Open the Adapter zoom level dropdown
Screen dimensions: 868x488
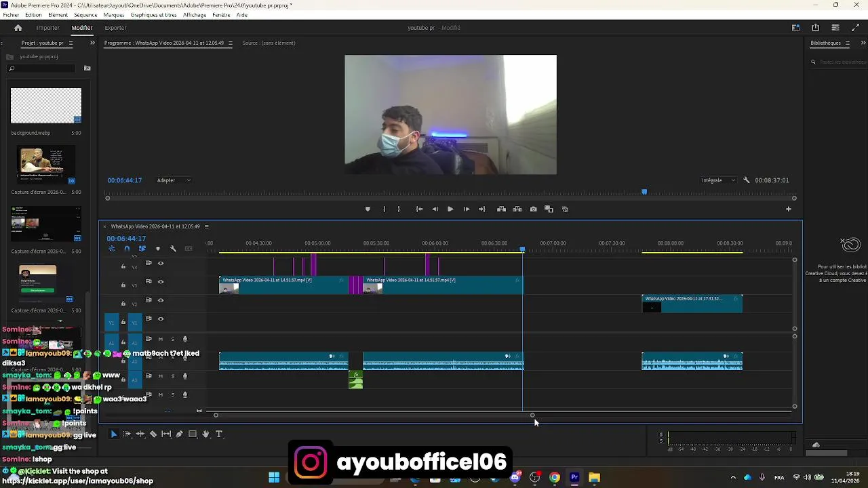click(x=174, y=180)
